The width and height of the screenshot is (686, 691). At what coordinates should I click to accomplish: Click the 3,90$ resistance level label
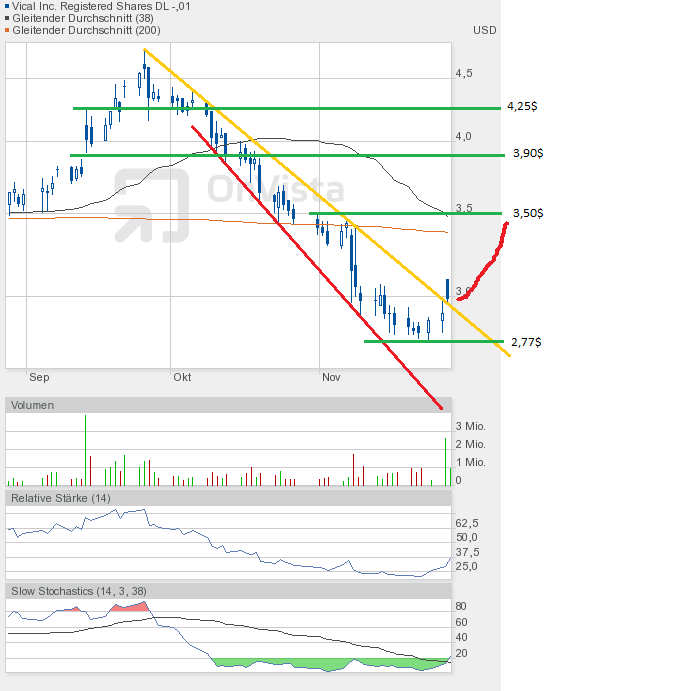click(527, 153)
